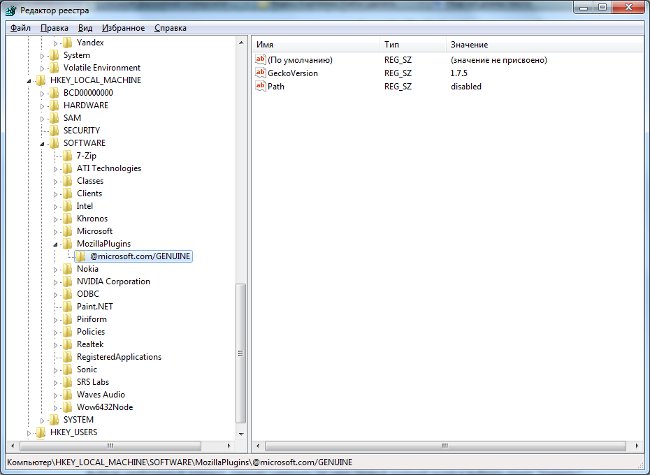Select the Realtek key
The image size is (650, 475).
pos(90,344)
